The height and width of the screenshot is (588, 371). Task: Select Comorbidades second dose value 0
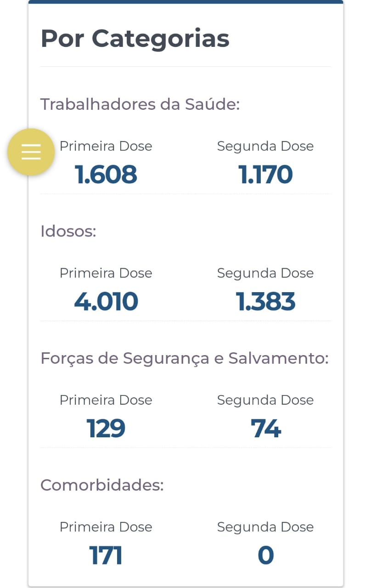click(265, 555)
